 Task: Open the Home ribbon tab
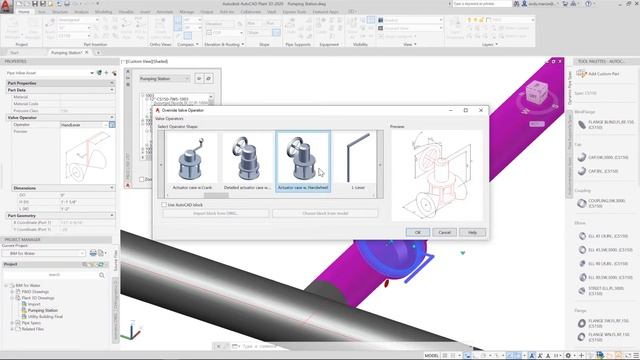pos(24,12)
